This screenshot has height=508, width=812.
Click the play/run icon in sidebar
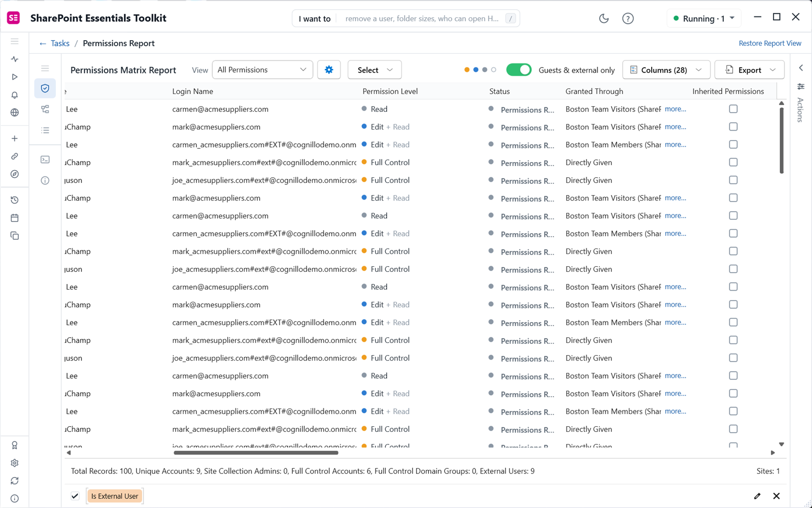15,77
